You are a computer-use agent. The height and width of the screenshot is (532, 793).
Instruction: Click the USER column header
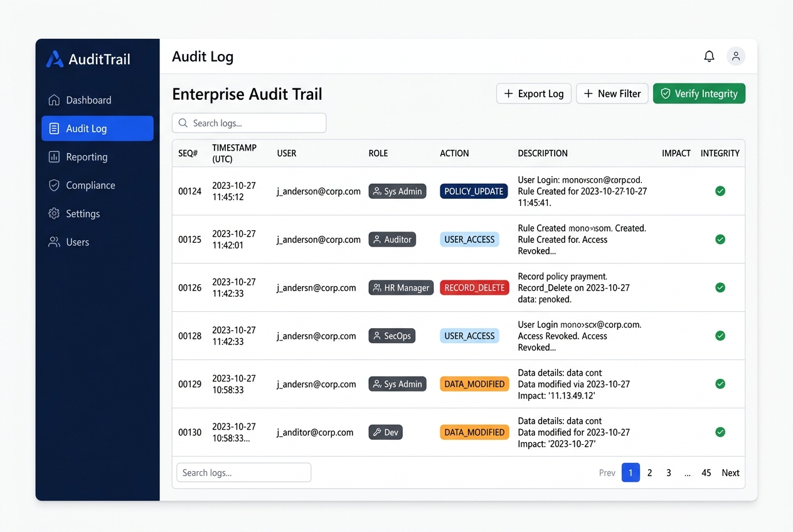click(x=287, y=153)
